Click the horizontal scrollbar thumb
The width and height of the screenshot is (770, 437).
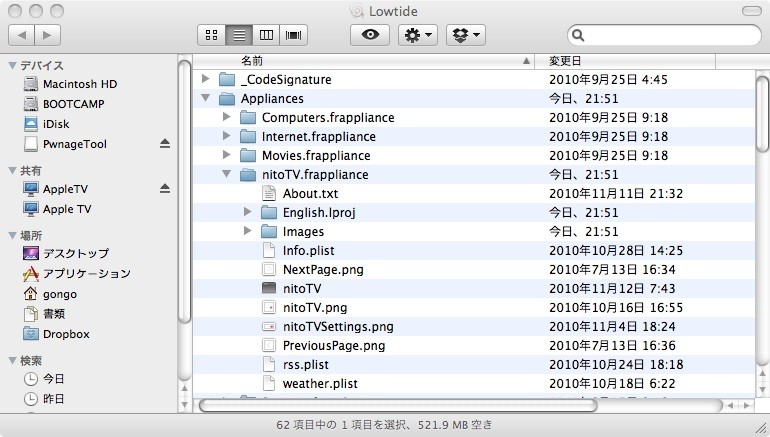(x=398, y=406)
